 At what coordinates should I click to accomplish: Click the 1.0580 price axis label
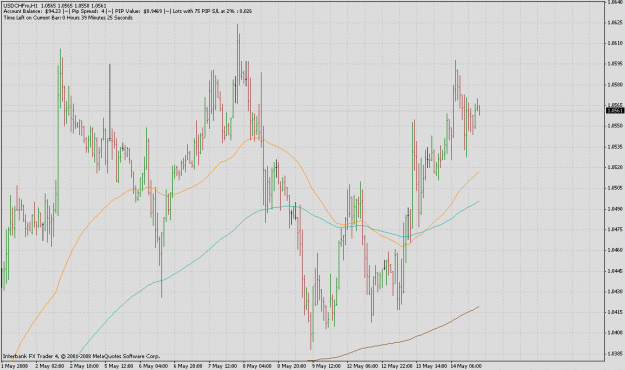(x=614, y=85)
